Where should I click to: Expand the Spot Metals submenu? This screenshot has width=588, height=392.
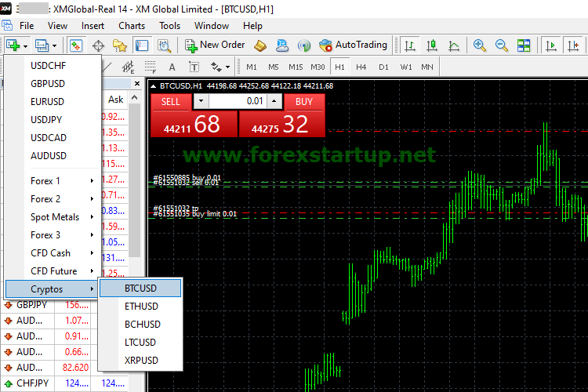[x=52, y=217]
